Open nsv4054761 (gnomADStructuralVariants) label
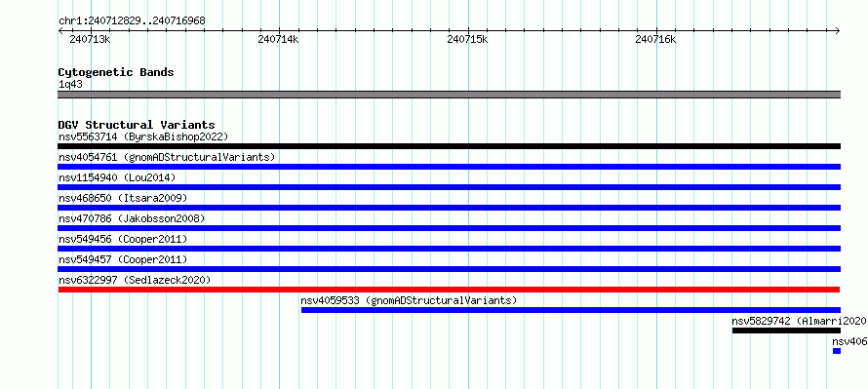Image resolution: width=868 pixels, height=389 pixels. click(x=167, y=157)
